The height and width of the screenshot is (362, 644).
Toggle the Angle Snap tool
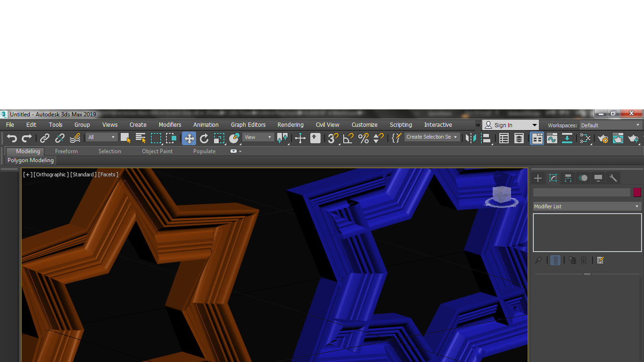pos(348,138)
